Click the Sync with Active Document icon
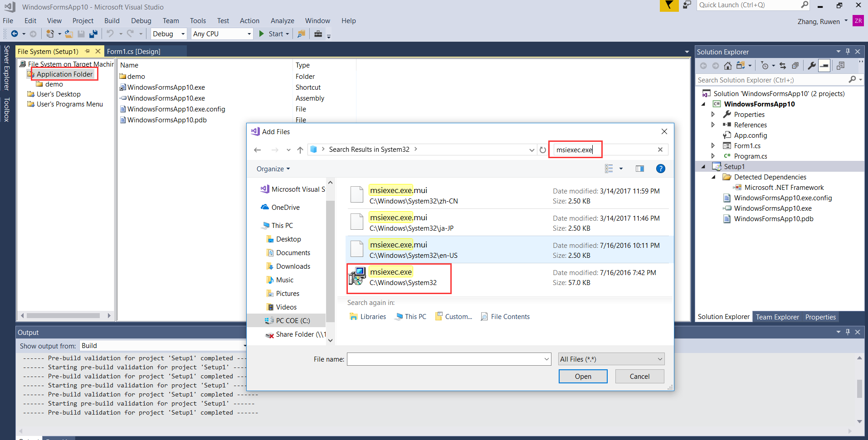 (x=783, y=66)
